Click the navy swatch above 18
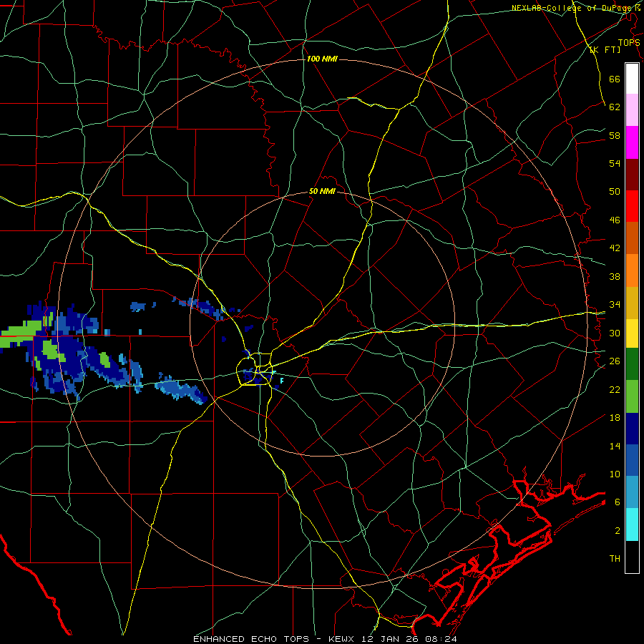The height and width of the screenshot is (644, 644). 632,429
